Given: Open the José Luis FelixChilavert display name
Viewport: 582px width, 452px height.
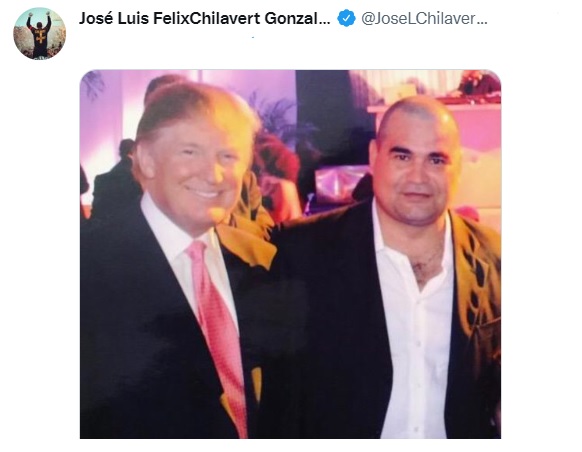Looking at the screenshot, I should click(205, 19).
